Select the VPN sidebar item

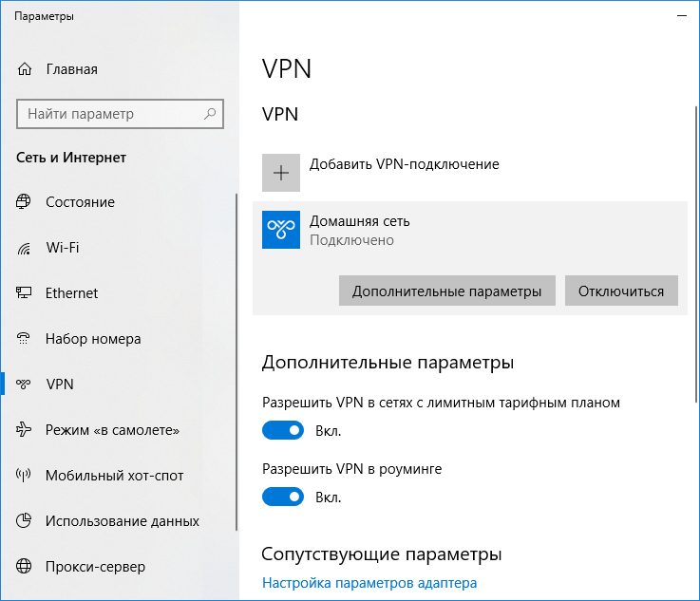click(x=59, y=385)
